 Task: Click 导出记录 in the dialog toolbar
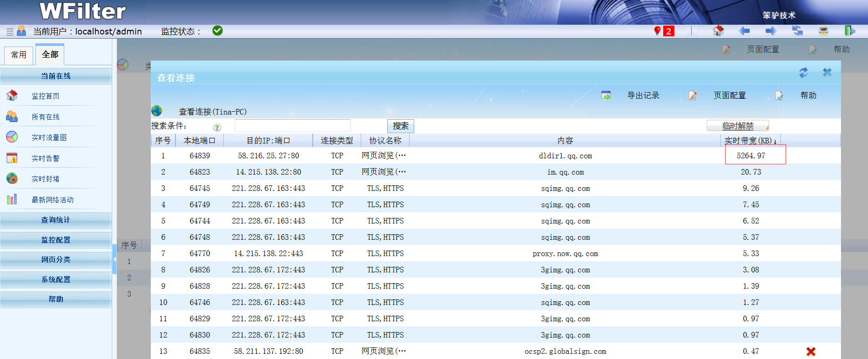tap(643, 95)
